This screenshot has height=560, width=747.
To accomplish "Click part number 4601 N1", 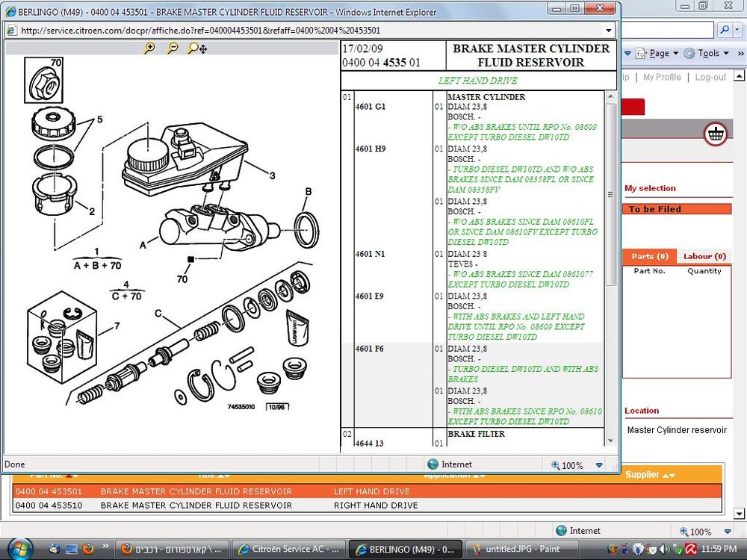I will [x=370, y=255].
